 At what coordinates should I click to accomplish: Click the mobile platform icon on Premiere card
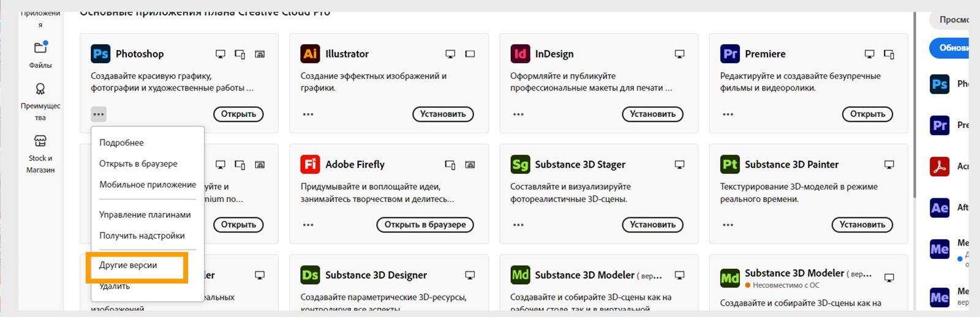889,54
